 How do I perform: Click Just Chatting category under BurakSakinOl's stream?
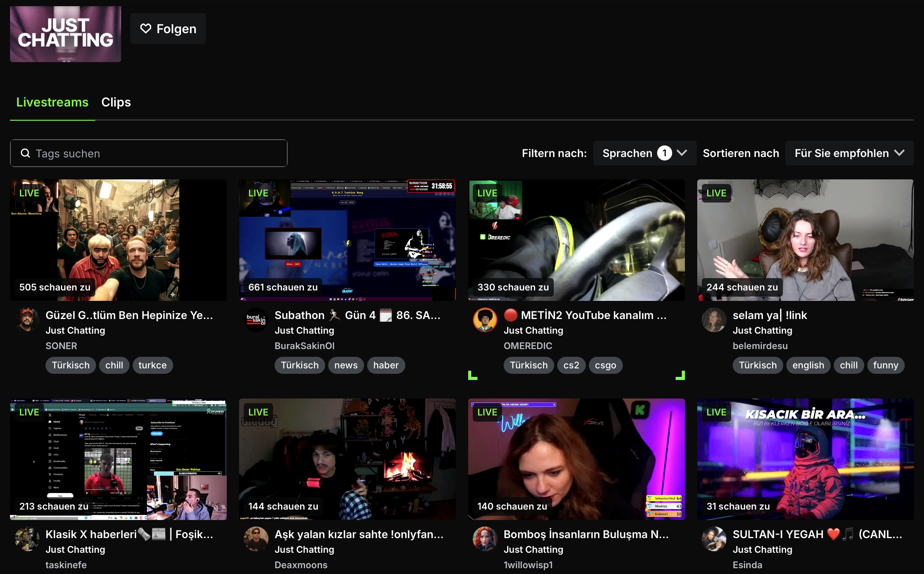[304, 331]
